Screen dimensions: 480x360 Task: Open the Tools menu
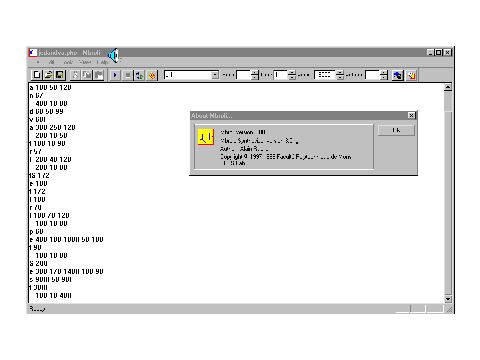pos(68,62)
